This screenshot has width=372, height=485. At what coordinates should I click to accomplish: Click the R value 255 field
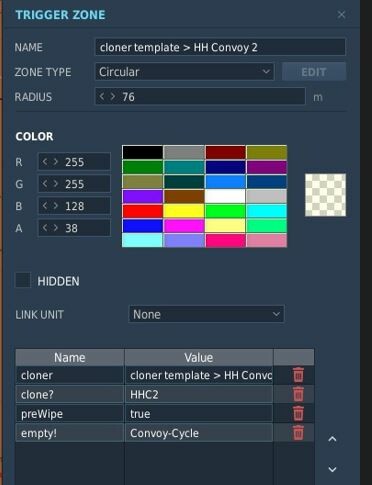coord(74,162)
